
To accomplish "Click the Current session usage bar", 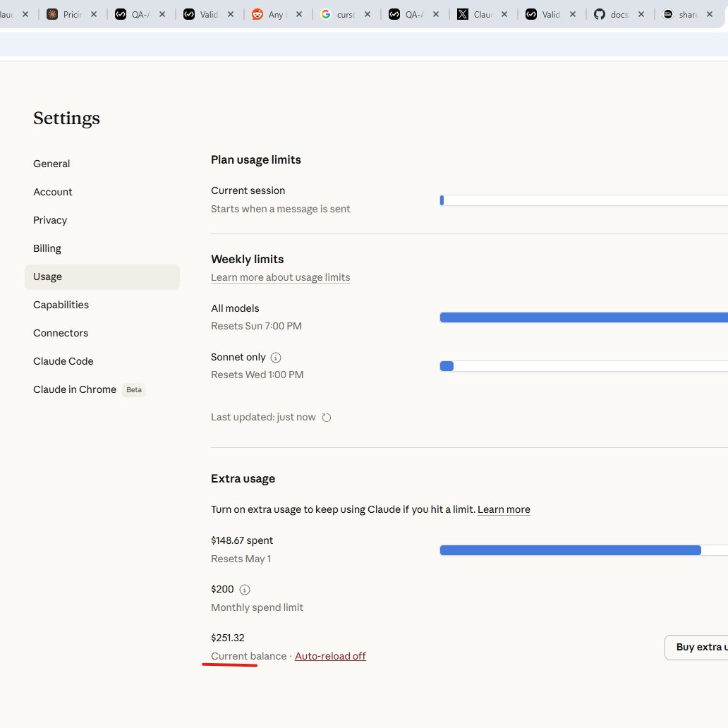I will point(583,200).
